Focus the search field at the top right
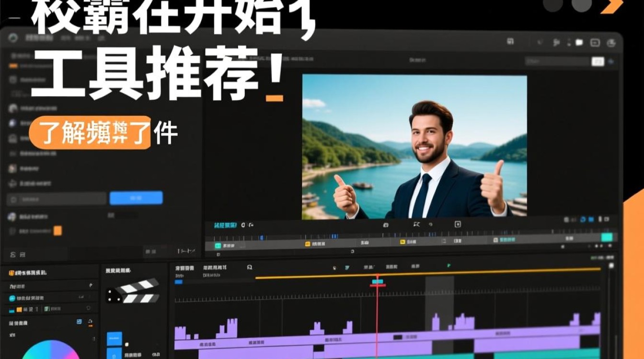Image resolution: width=644 pixels, height=359 pixels. 557,61
